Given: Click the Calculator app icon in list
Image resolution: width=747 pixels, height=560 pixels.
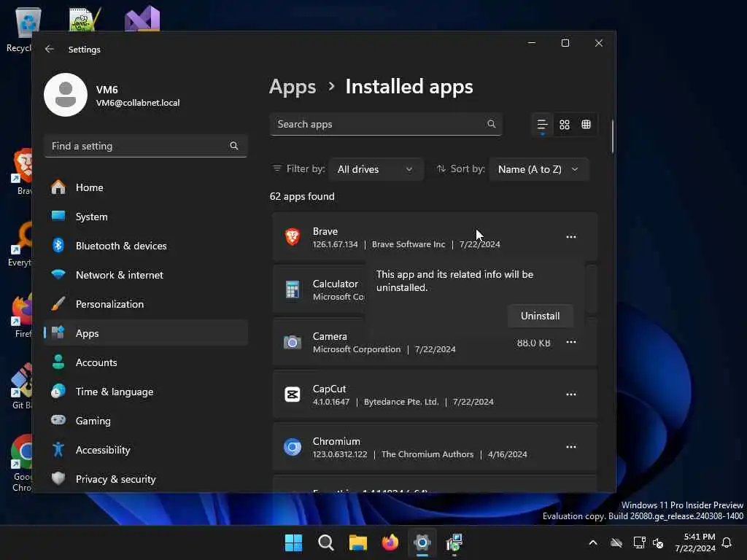Looking at the screenshot, I should click(293, 289).
